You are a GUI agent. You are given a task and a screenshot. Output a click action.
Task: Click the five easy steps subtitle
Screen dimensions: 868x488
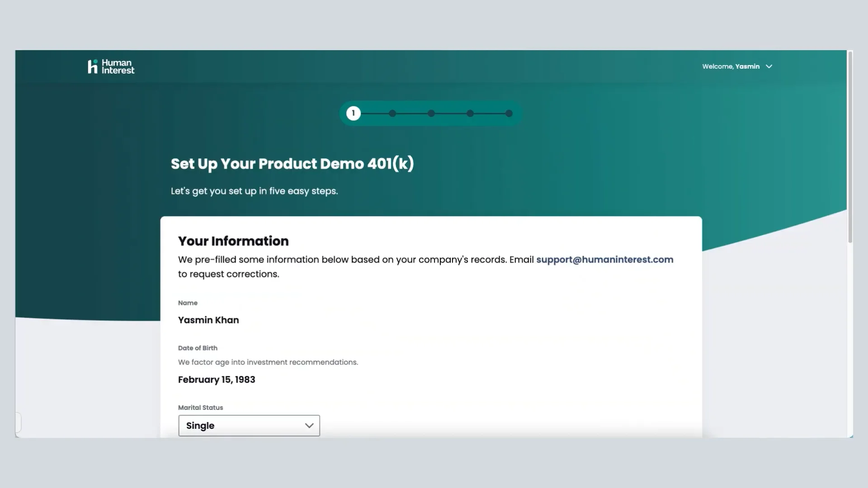coord(255,191)
